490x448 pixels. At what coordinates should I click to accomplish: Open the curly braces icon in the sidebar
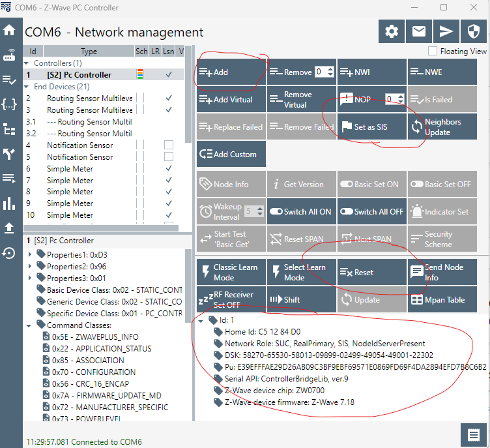click(9, 104)
